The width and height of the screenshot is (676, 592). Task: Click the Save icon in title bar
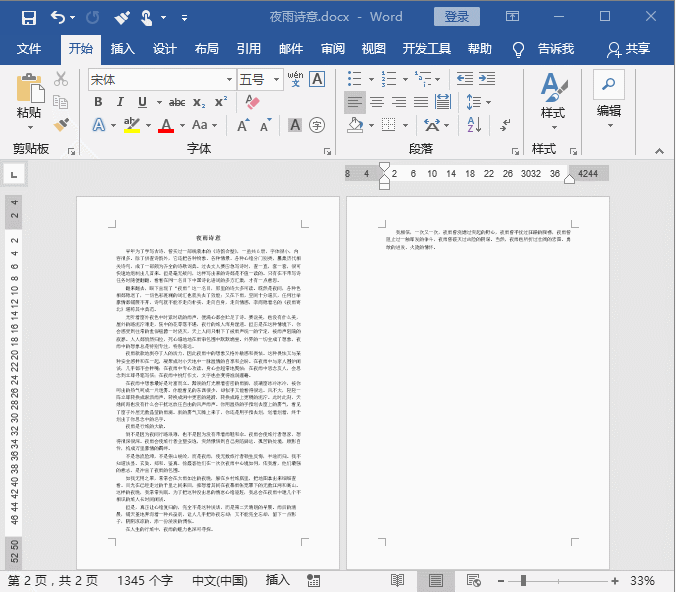click(x=28, y=17)
